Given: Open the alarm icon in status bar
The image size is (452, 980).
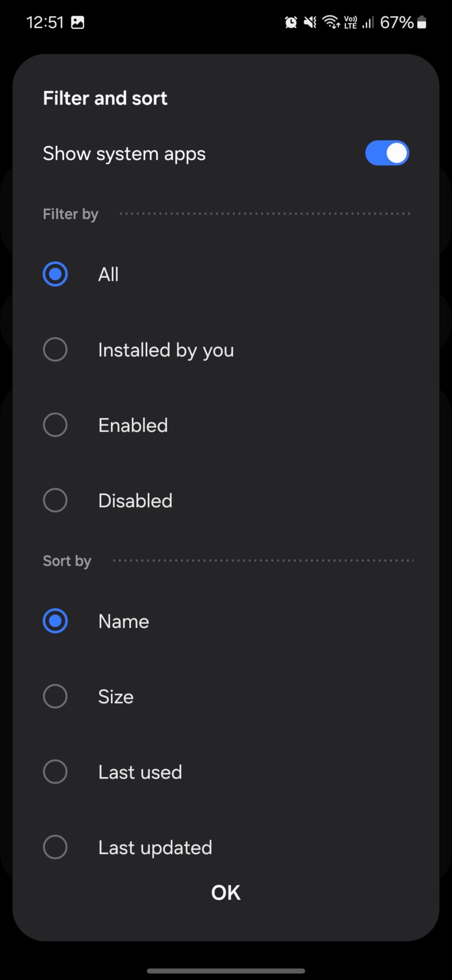Looking at the screenshot, I should coord(291,22).
